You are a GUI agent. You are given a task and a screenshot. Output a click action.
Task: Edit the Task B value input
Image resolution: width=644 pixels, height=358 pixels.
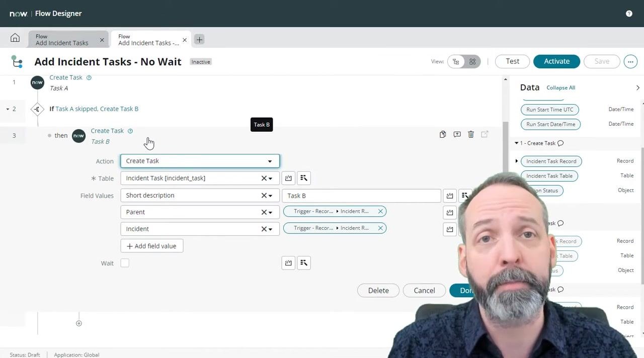coord(361,196)
